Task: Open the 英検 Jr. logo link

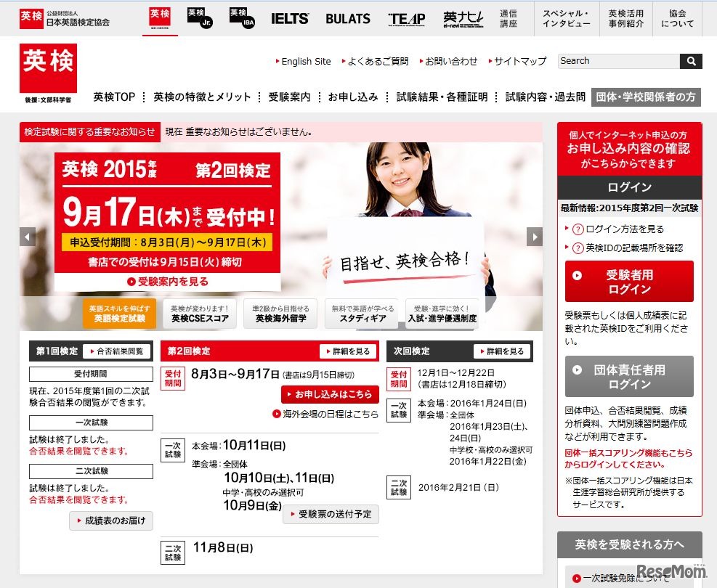Action: coord(200,18)
